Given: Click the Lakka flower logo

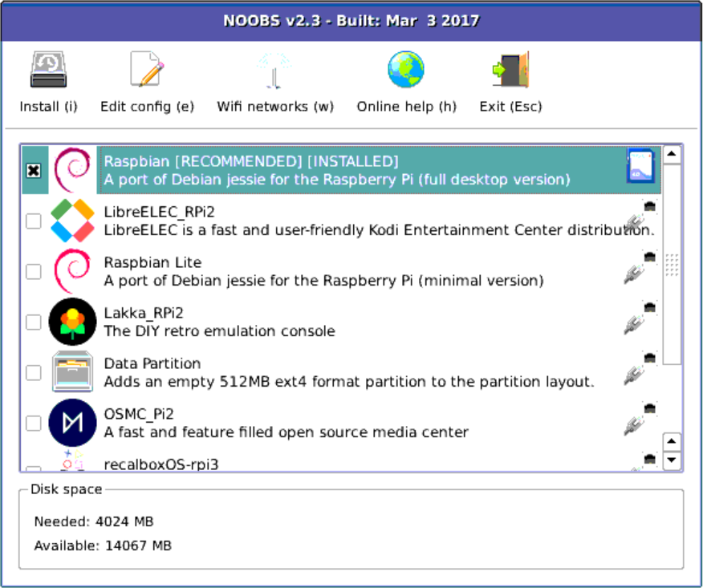Looking at the screenshot, I should point(72,322).
